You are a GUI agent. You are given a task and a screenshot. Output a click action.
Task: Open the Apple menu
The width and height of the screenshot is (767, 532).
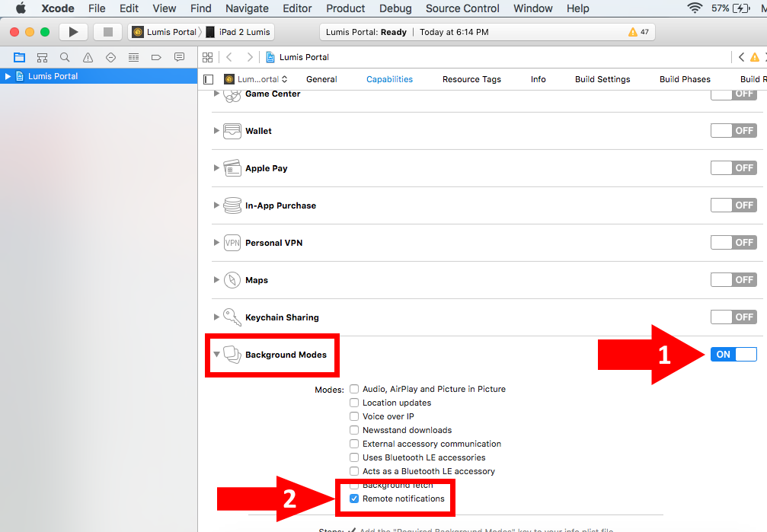click(21, 8)
